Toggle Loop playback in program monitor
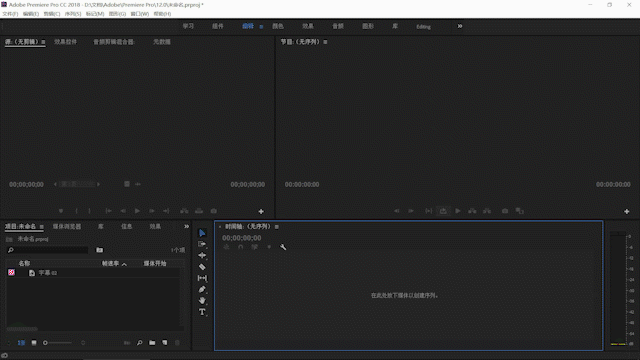Viewport: 640px width, 360px height. (x=443, y=211)
